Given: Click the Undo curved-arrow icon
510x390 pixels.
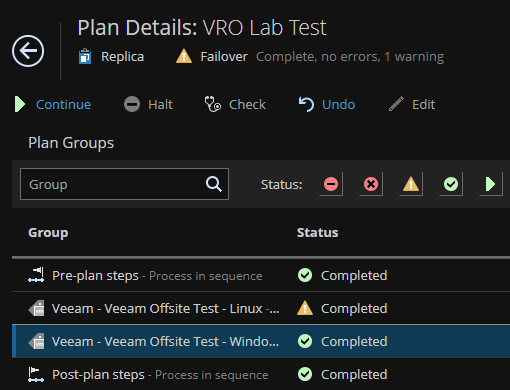Looking at the screenshot, I should tap(306, 104).
